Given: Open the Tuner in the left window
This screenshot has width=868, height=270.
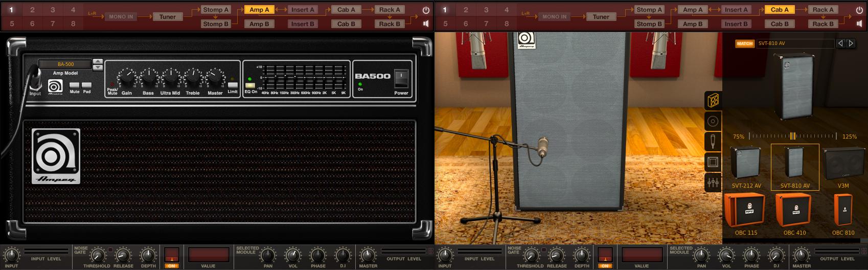Looking at the screenshot, I should coord(167,17).
